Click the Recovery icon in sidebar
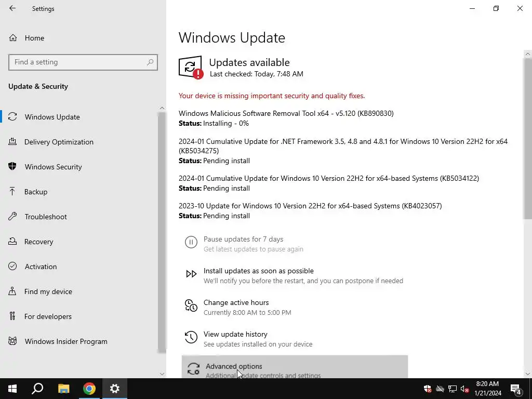Image resolution: width=532 pixels, height=399 pixels. tap(12, 241)
